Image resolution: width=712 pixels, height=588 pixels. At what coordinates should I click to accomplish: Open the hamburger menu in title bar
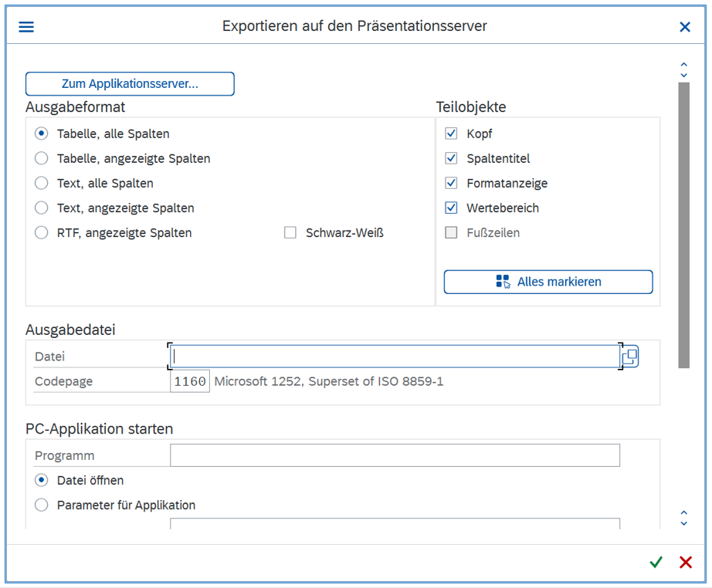coord(26,27)
